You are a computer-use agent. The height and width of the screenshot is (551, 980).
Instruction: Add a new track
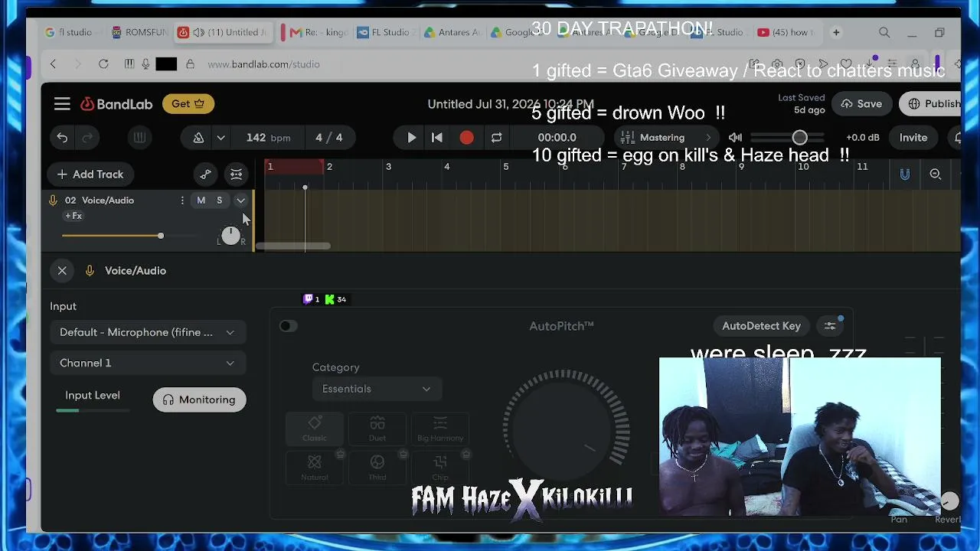point(90,174)
